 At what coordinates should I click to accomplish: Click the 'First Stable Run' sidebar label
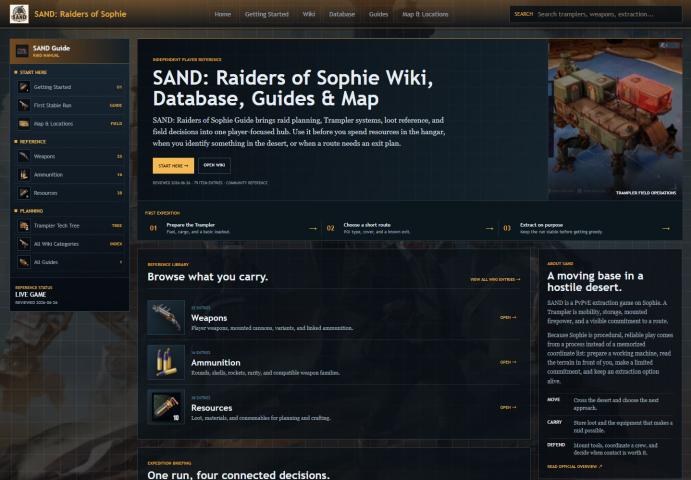(x=52, y=105)
